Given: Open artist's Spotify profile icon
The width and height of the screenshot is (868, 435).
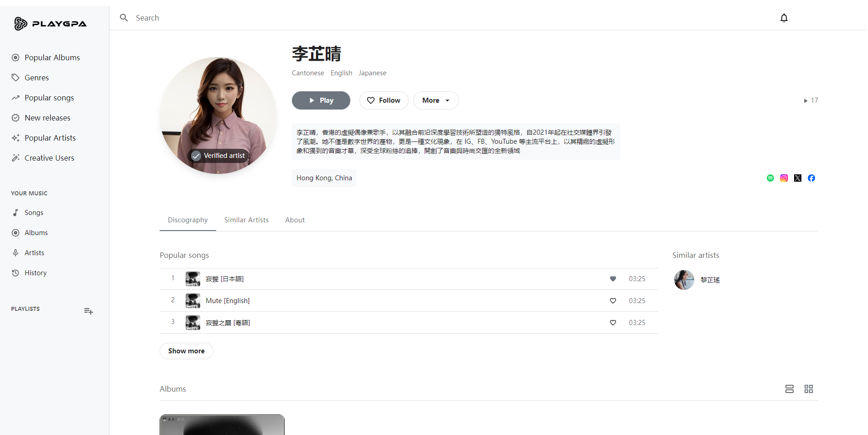Looking at the screenshot, I should pyautogui.click(x=770, y=178).
